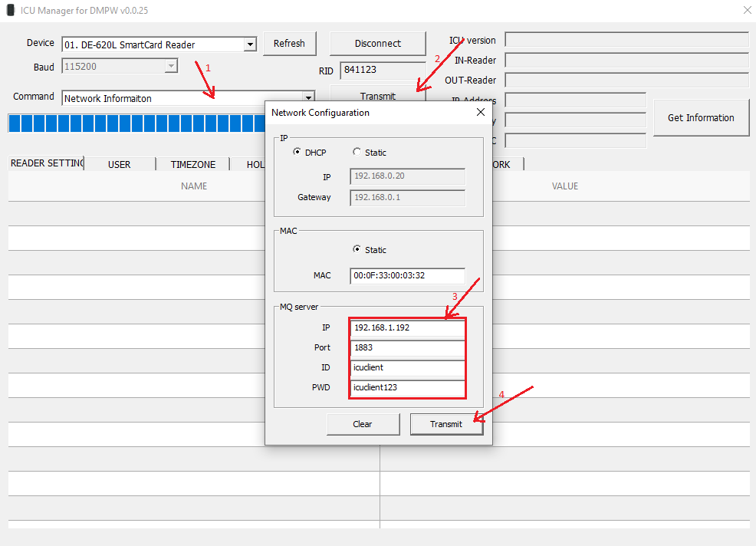756x546 pixels.
Task: Open the Baud rate dropdown
Action: coord(171,67)
